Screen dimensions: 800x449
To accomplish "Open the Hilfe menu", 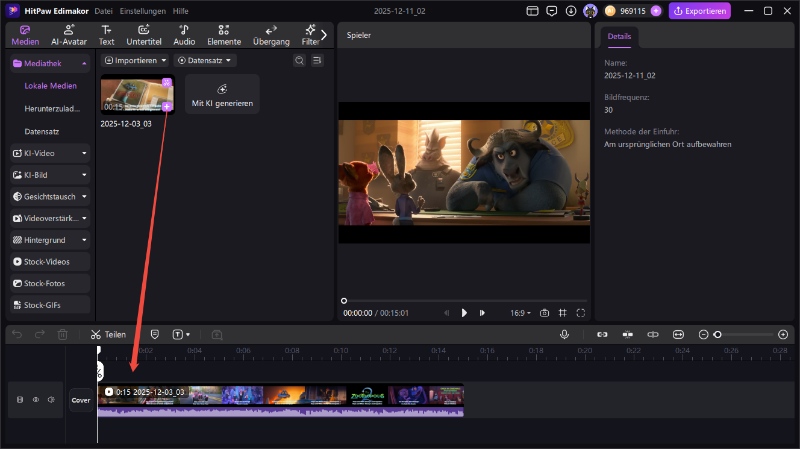I will point(181,11).
